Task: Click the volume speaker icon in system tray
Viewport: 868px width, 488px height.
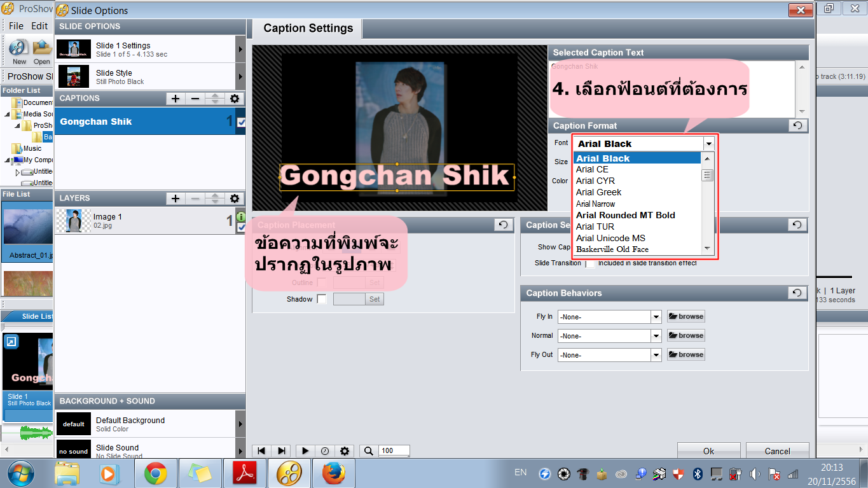Action: (755, 473)
